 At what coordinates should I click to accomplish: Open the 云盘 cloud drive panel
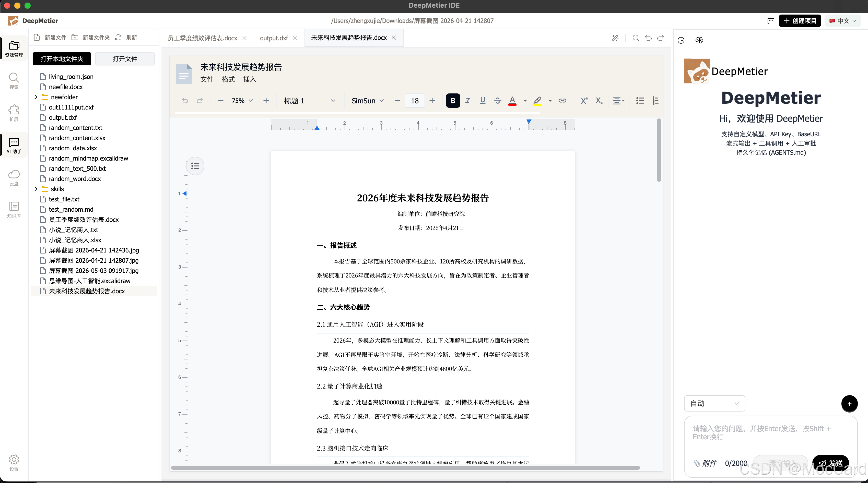point(14,177)
